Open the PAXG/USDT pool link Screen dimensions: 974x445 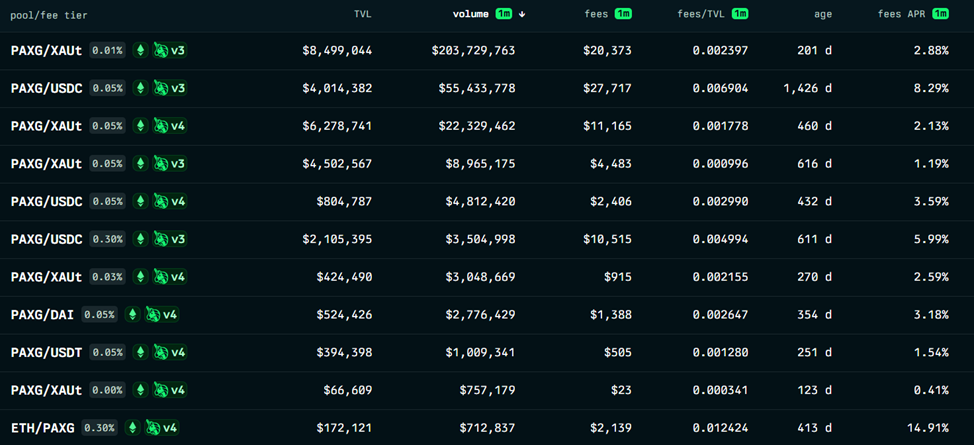click(47, 352)
